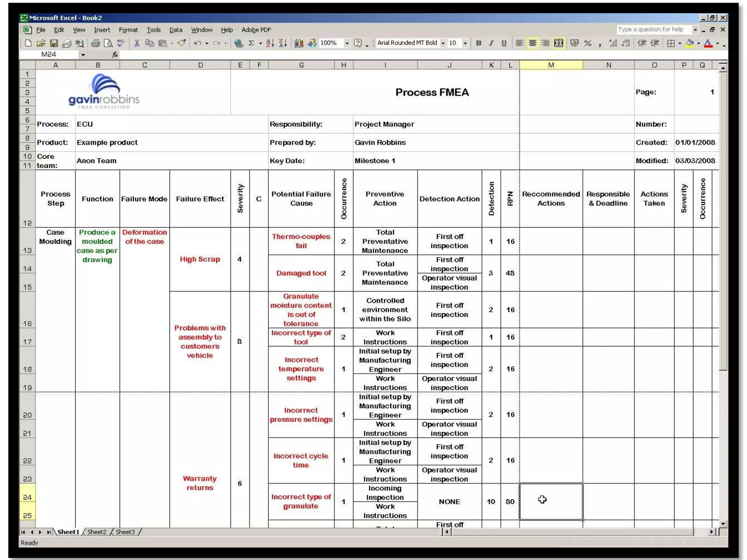Click the Percent Style icon
Screen dimensions: 747x560
588,43
